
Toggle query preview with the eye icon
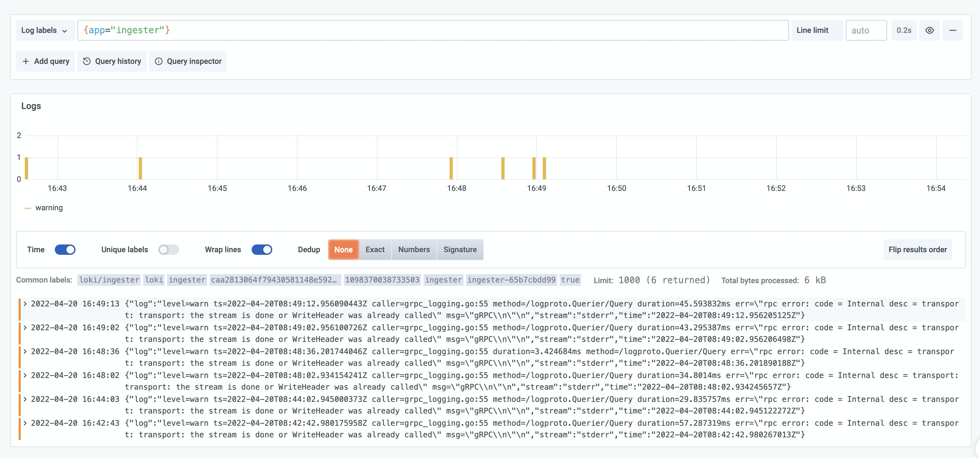point(930,30)
